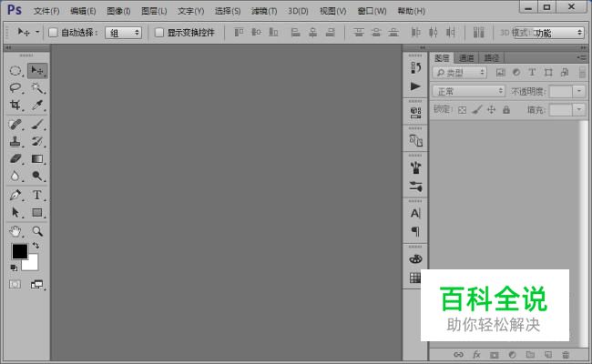Image resolution: width=592 pixels, height=364 pixels.
Task: Select the Healing Brush tool
Action: click(15, 124)
